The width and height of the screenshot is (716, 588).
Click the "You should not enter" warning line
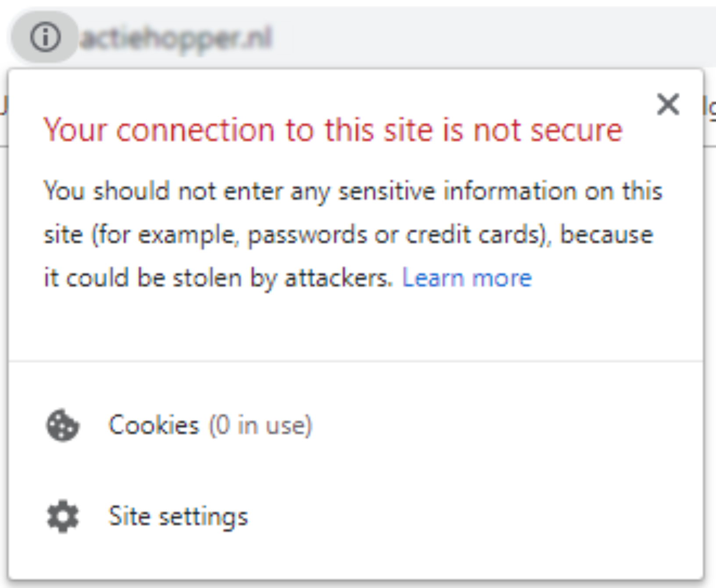[353, 192]
